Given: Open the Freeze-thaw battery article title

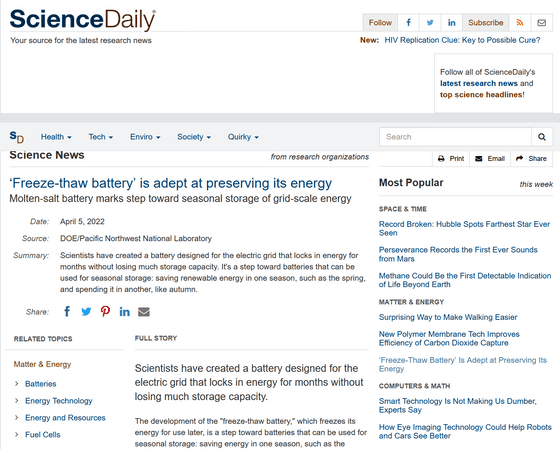Looking at the screenshot, I should click(x=171, y=183).
